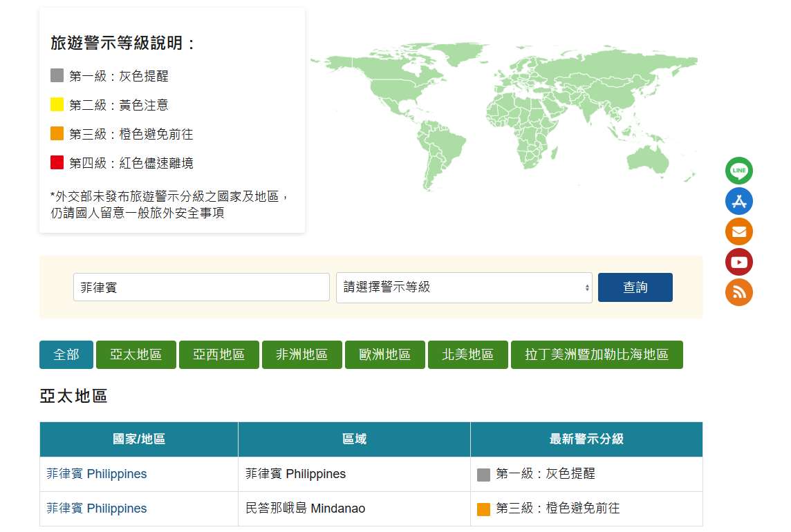Open the LINE sharing icon
791x532 pixels.
[x=738, y=171]
